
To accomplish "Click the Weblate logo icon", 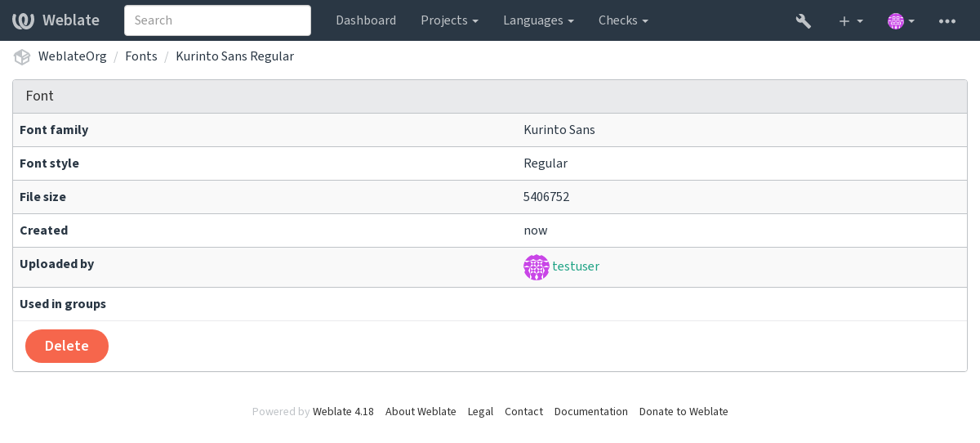I will click(23, 20).
